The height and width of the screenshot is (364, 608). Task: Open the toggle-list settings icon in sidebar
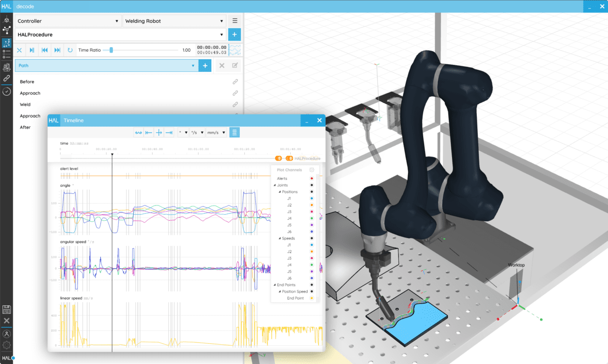(7, 54)
